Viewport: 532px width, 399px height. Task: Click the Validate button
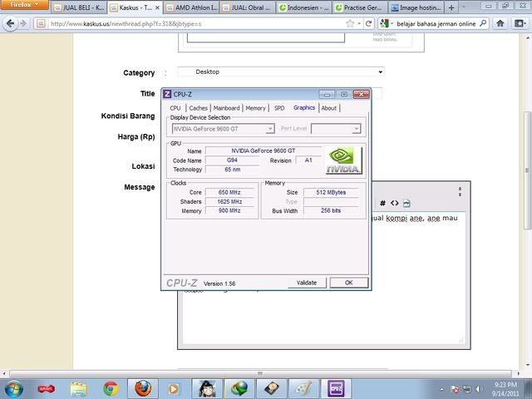[x=307, y=283]
